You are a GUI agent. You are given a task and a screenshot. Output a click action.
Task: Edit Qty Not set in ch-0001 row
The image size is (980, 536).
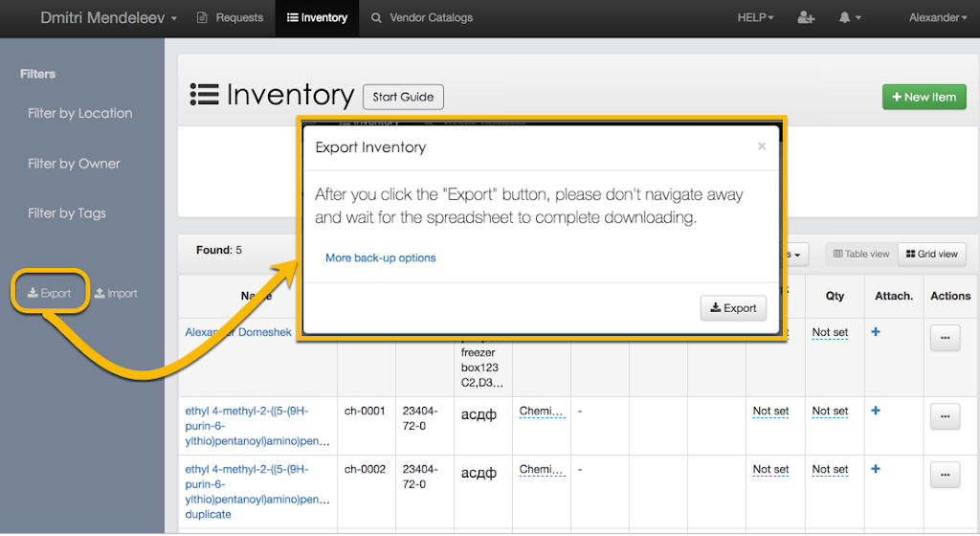click(830, 411)
